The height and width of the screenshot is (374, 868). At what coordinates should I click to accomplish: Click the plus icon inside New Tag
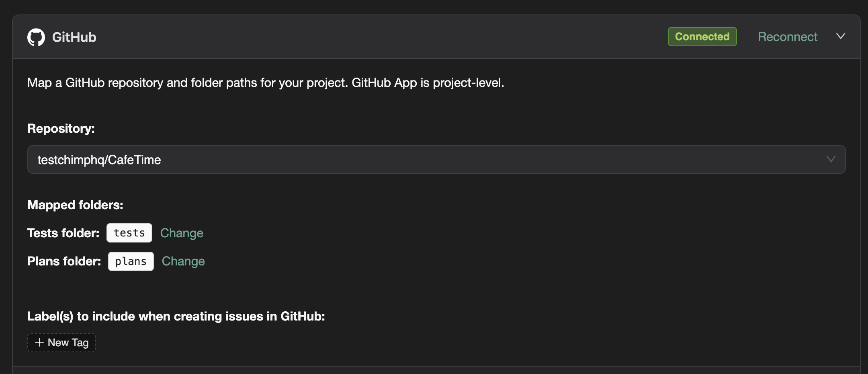click(x=39, y=342)
